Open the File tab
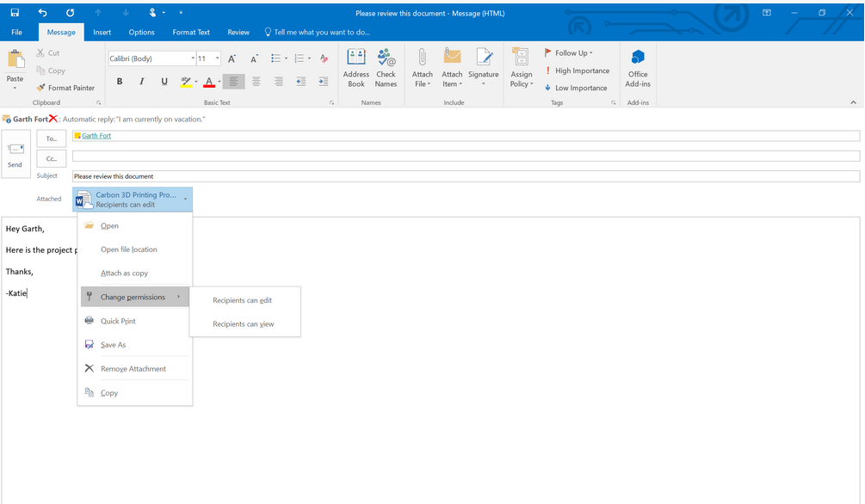 pyautogui.click(x=17, y=32)
